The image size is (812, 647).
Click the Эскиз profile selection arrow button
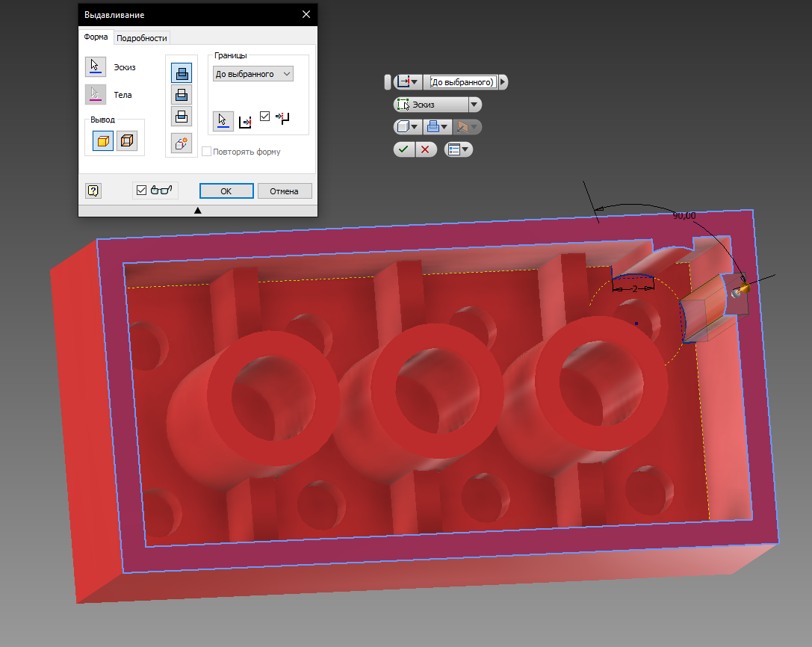[x=95, y=67]
